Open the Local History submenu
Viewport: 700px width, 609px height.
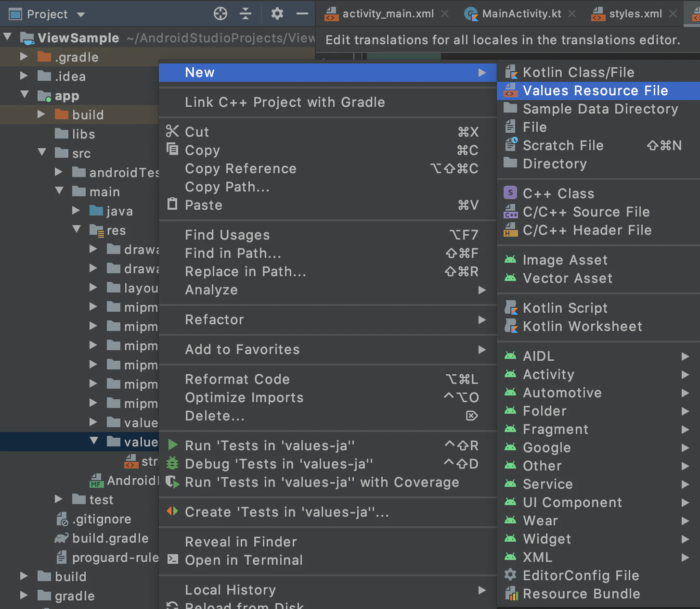(x=327, y=590)
